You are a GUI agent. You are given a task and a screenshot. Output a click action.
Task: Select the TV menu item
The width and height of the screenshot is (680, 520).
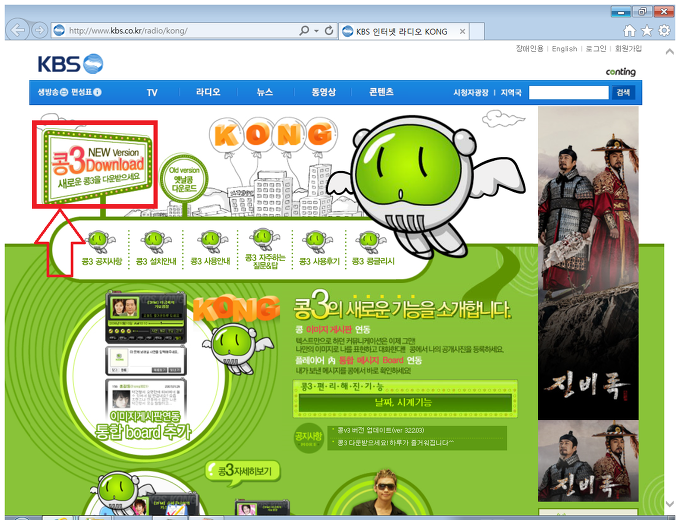pos(152,92)
